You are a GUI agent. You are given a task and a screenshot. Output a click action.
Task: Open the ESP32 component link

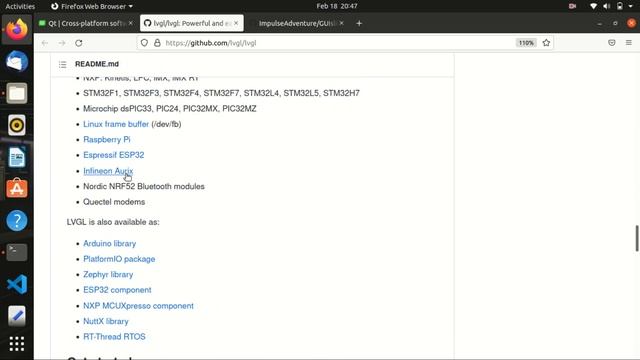pos(117,290)
